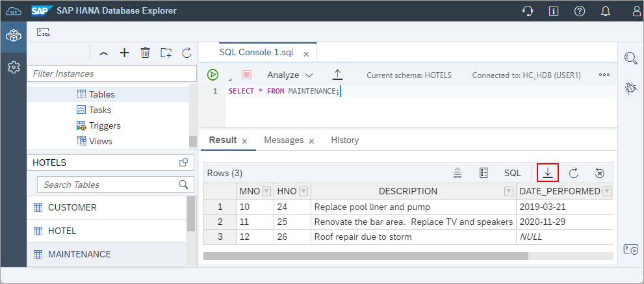Viewport: 644px width, 284px height.
Task: Open run options arrow beside Run
Action: tap(229, 79)
